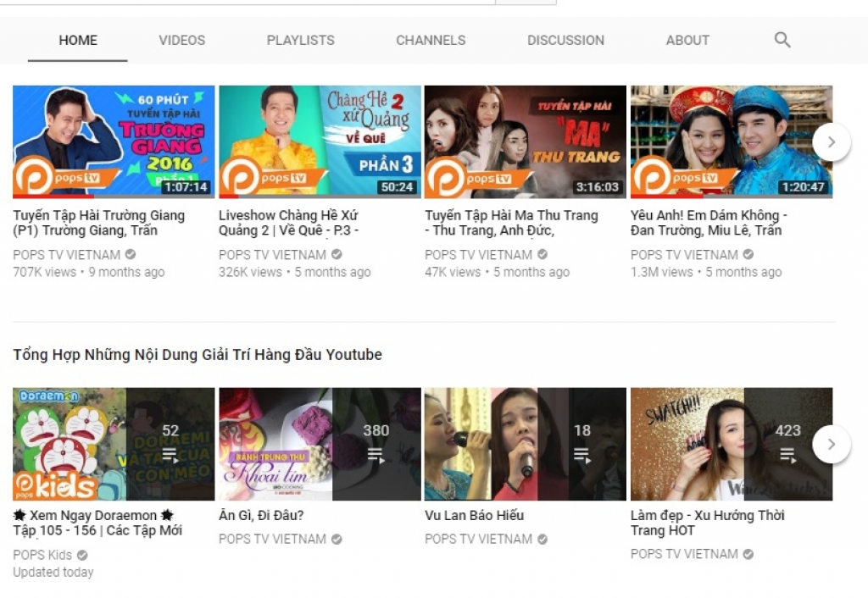The height and width of the screenshot is (598, 868).
Task: Play the Yêu Anh! Em Dám Không thumbnail
Action: pos(732,141)
